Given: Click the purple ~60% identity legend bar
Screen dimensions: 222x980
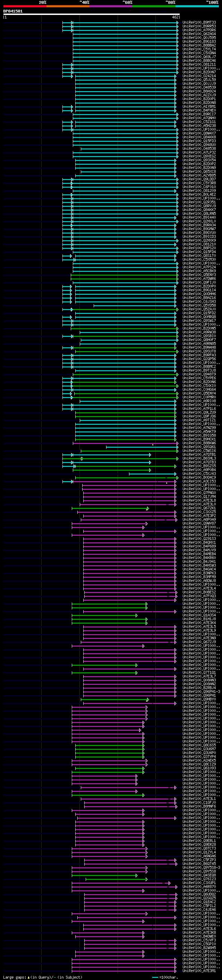Looking at the screenshot, I should 111,6.
